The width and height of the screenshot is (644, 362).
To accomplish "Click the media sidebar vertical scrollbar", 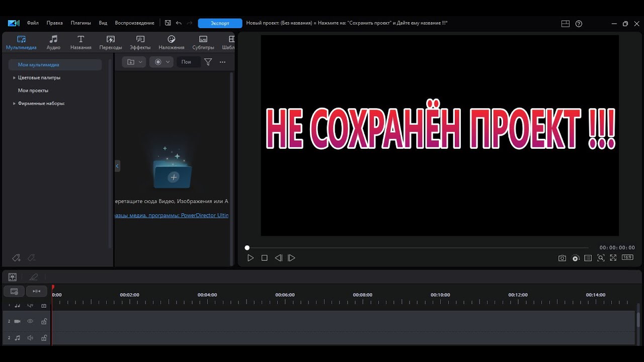I will (110, 153).
